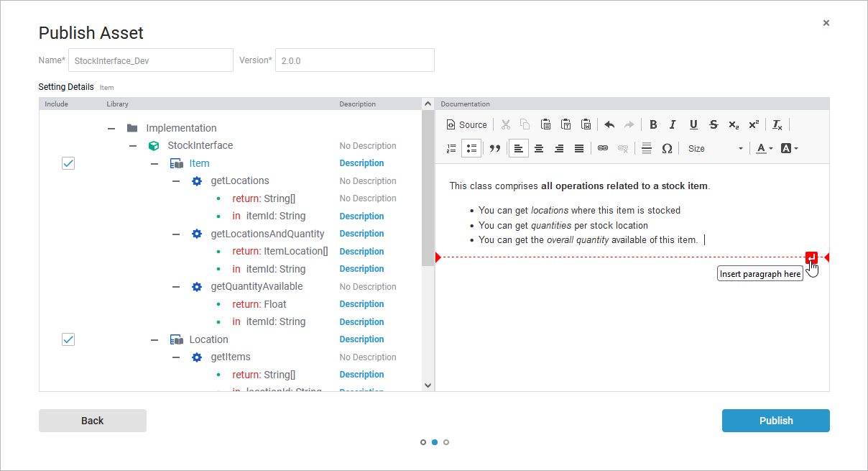The image size is (868, 471).
Task: Insert a block quote
Action: coord(494,148)
